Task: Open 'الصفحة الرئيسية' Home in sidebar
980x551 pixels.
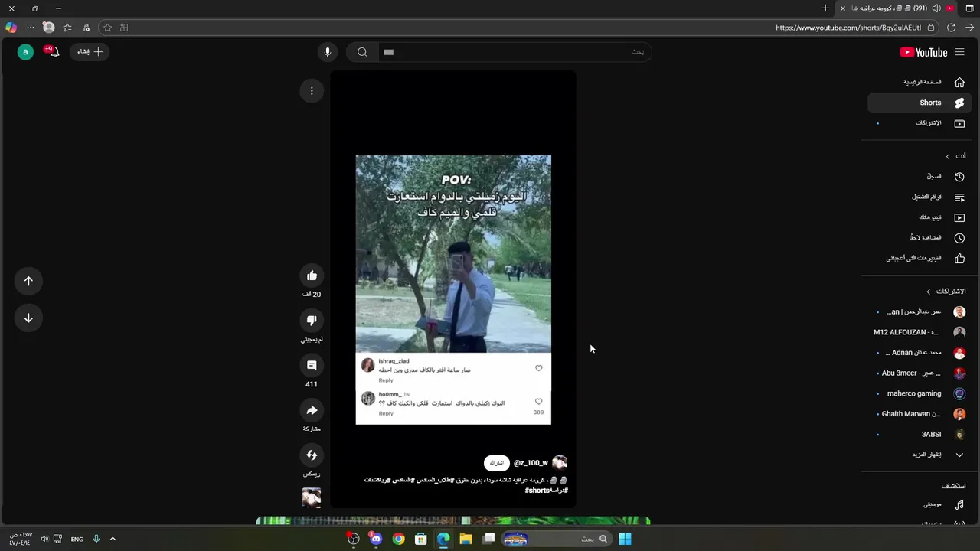Action: [x=920, y=82]
